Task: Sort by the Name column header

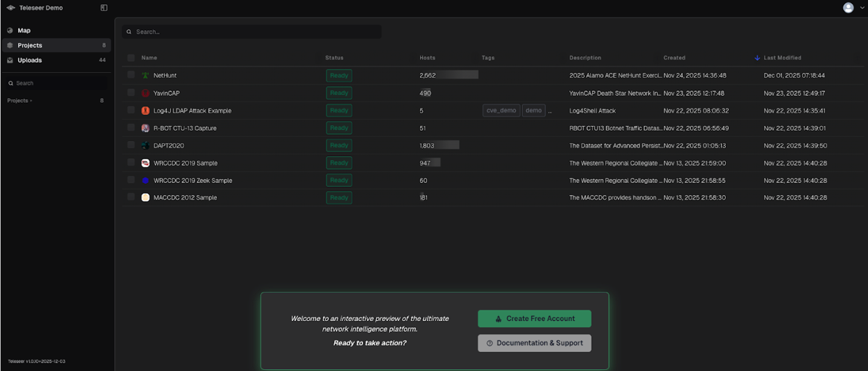Action: 149,58
